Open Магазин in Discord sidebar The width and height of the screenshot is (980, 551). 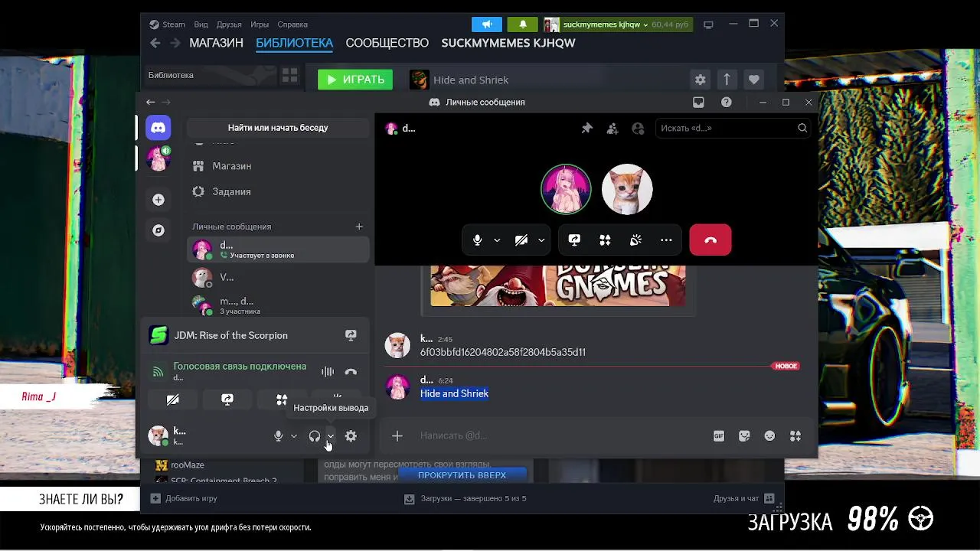pyautogui.click(x=278, y=166)
